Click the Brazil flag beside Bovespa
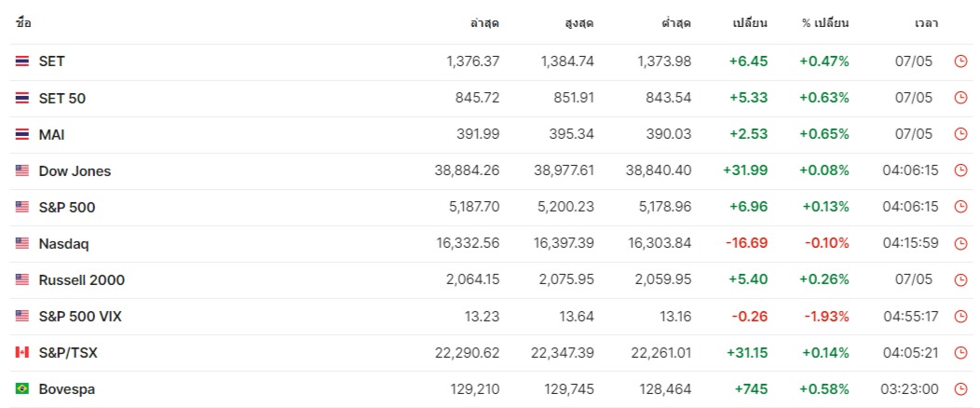The width and height of the screenshot is (980, 408). (22, 389)
